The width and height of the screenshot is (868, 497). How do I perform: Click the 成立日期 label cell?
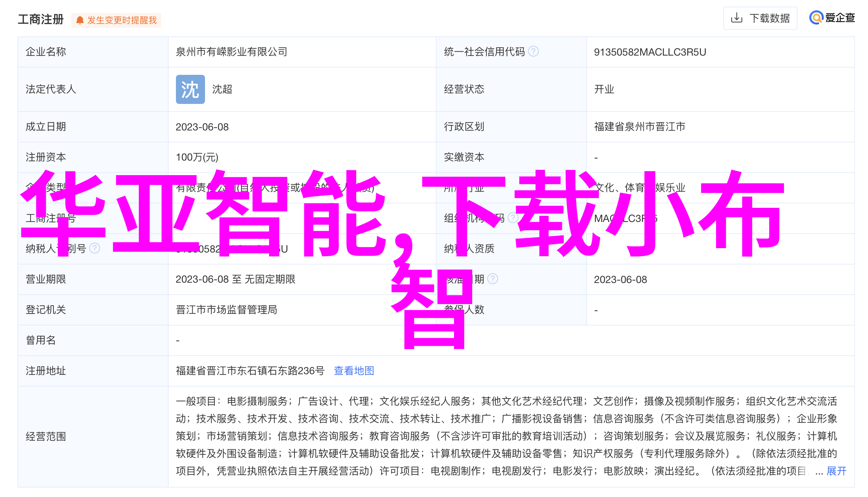(93, 127)
